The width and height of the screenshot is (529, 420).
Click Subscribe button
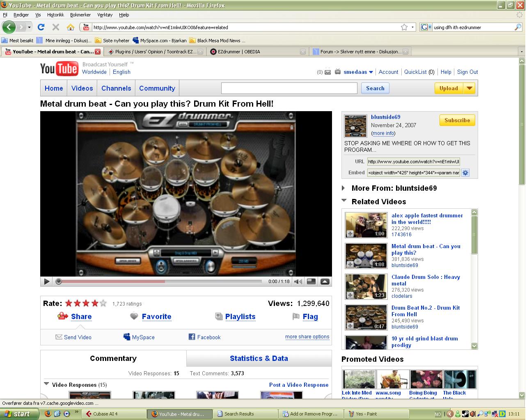point(457,120)
